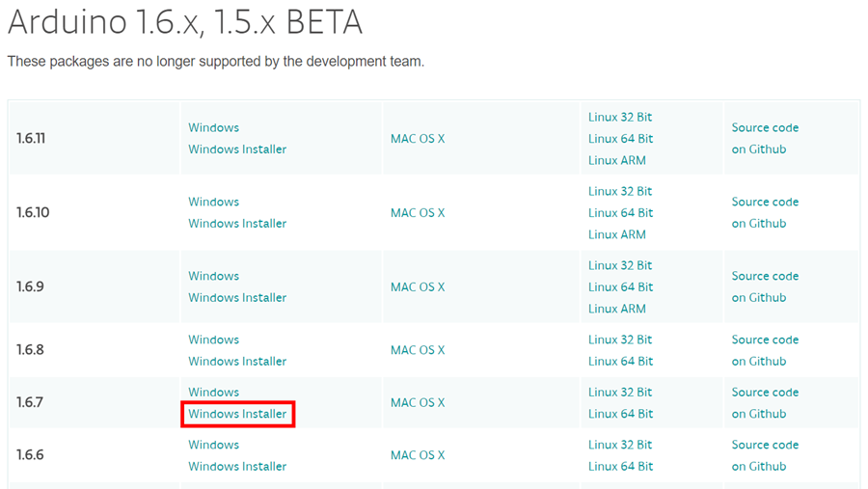Screen dimensions: 868x489
Task: Select Linux 32 Bit for version 1.6.8
Action: 620,340
